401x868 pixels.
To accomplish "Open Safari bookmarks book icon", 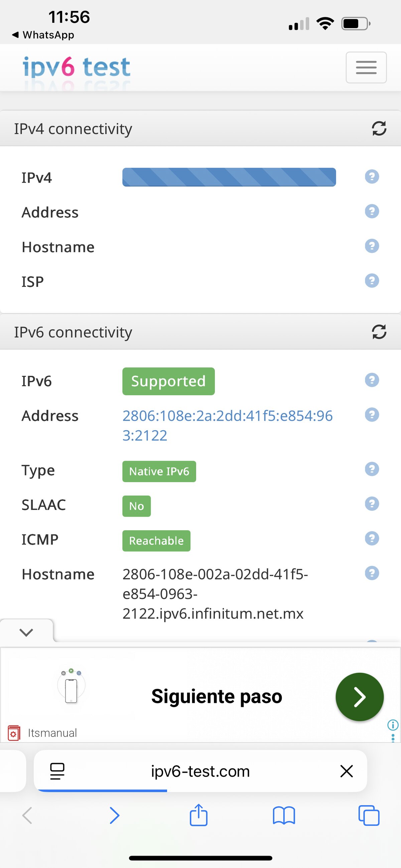I will click(x=284, y=816).
